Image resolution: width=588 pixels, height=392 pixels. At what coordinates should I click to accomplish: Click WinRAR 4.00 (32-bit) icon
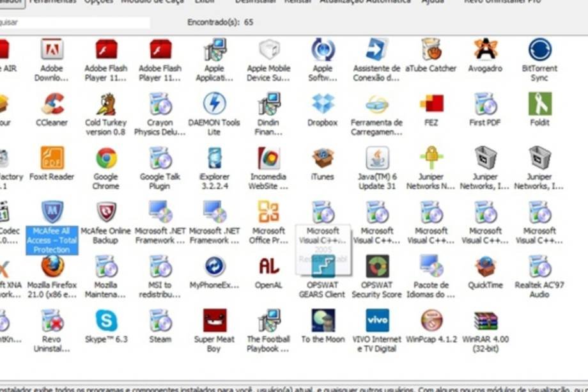point(485,320)
